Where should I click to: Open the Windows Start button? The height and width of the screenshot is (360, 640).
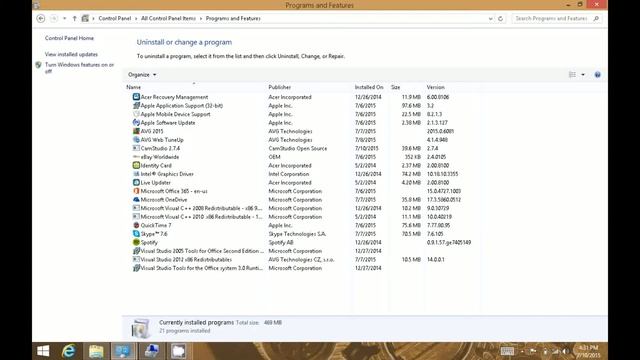pyautogui.click(x=43, y=351)
